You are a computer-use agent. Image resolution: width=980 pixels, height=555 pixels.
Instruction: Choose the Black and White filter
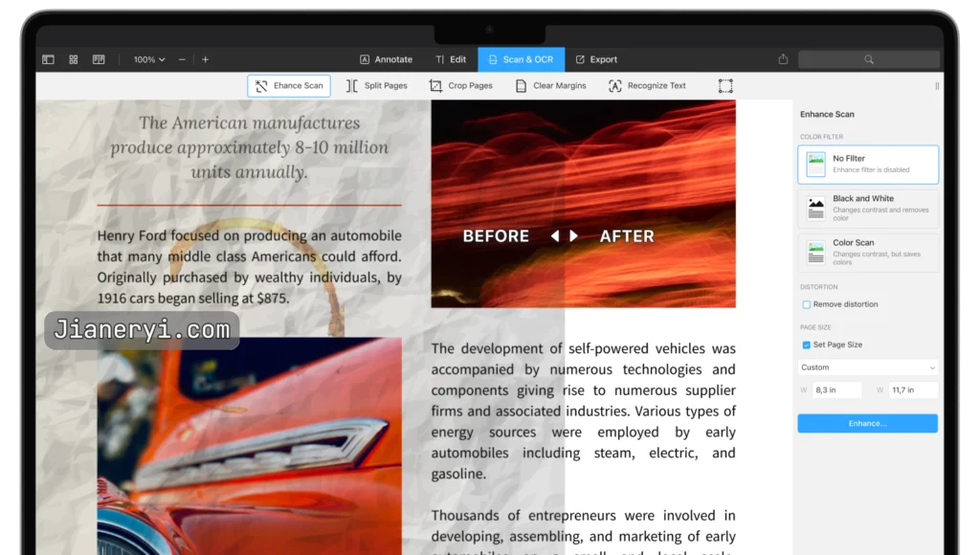click(868, 209)
